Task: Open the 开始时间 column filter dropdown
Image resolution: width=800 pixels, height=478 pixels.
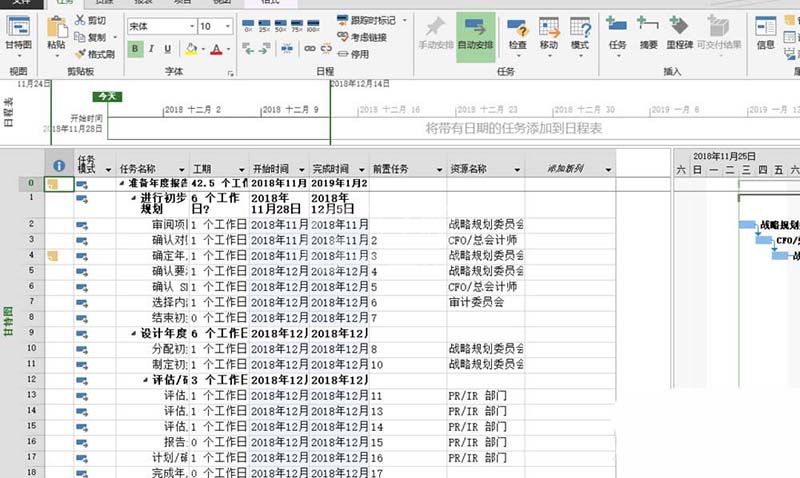Action: (x=302, y=169)
